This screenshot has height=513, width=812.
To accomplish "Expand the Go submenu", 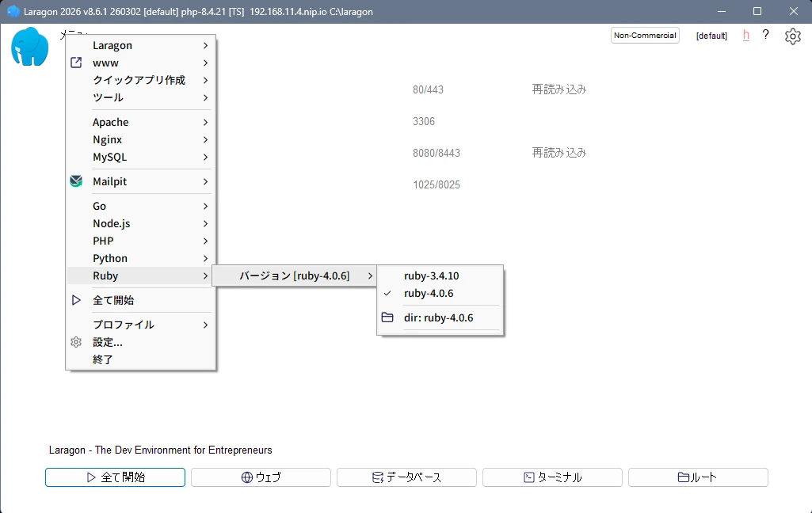I will pos(140,206).
